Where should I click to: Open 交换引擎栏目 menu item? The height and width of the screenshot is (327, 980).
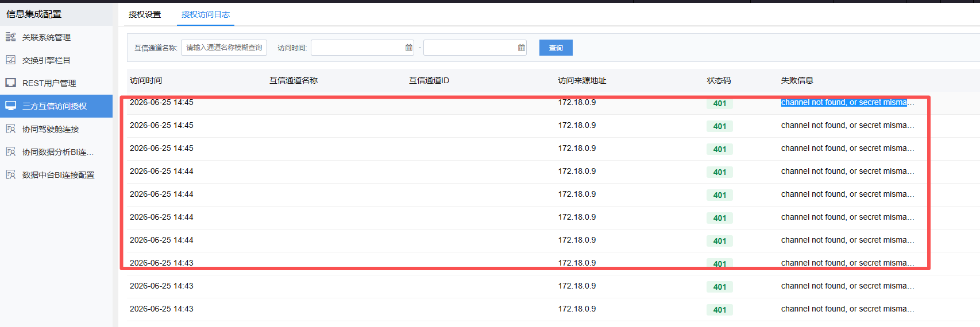(56, 60)
